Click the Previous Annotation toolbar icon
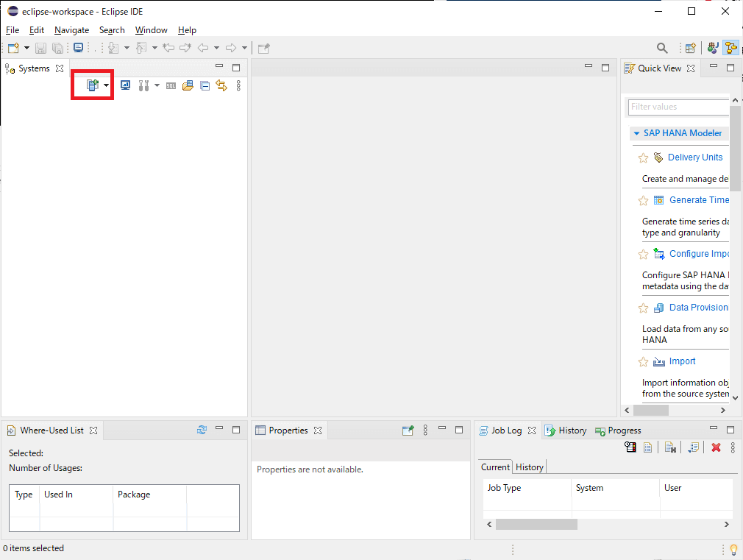Screen dimensions: 743x560 [141, 48]
